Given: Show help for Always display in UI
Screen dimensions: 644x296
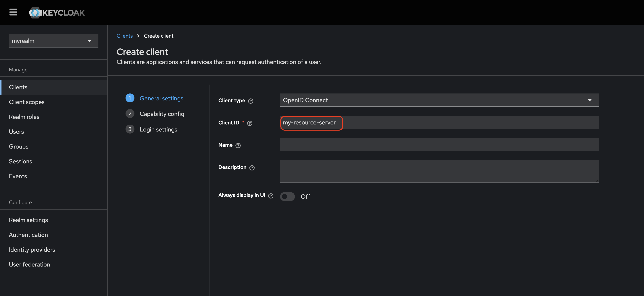Looking at the screenshot, I should click(271, 196).
